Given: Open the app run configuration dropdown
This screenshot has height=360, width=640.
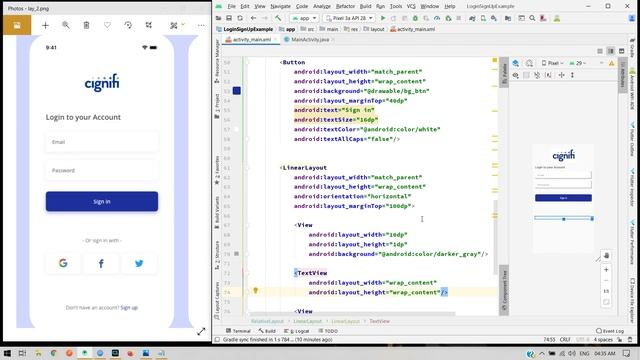Looking at the screenshot, I should [x=304, y=18].
